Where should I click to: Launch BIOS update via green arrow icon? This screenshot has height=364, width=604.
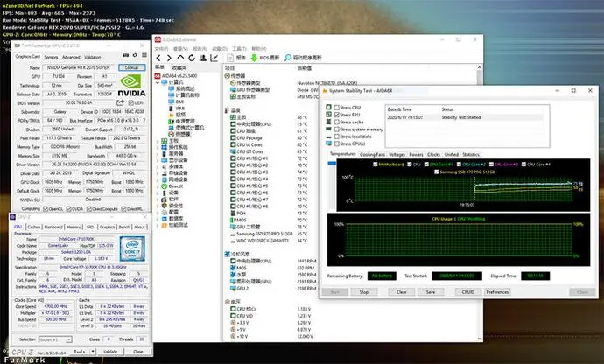coord(254,58)
